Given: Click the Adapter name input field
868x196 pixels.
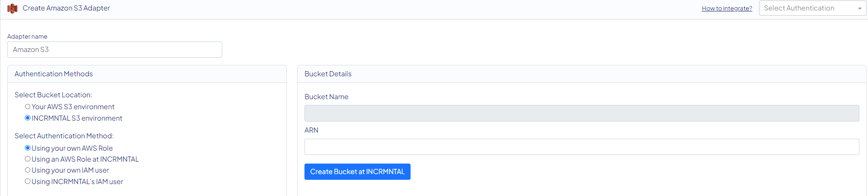Looking at the screenshot, I should (x=115, y=50).
